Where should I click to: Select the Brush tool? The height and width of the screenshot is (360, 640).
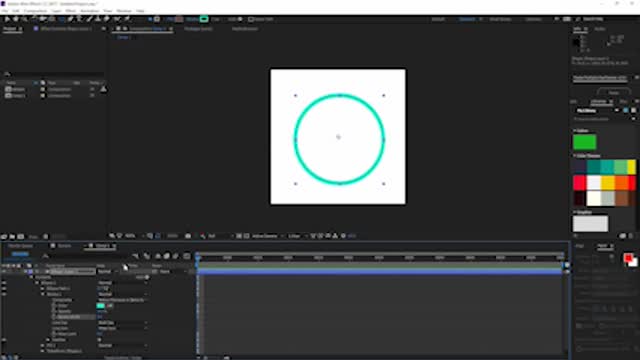click(x=89, y=19)
